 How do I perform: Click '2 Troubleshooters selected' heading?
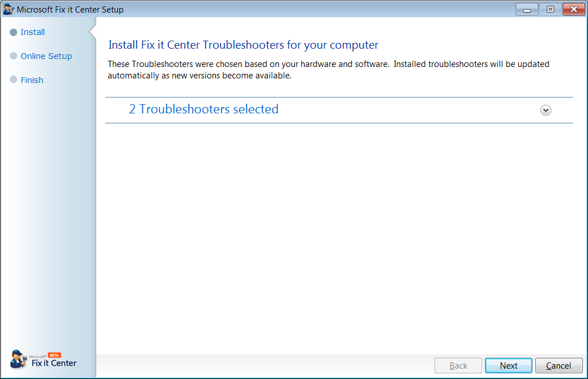click(x=204, y=109)
